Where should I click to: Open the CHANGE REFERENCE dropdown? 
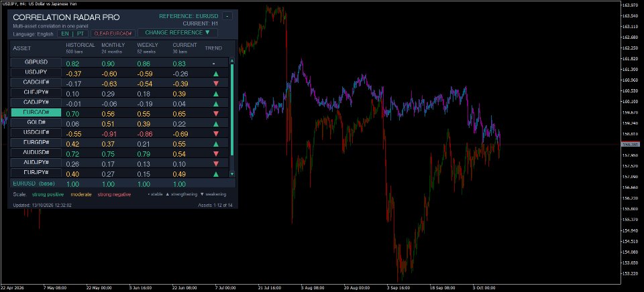pyautogui.click(x=177, y=32)
